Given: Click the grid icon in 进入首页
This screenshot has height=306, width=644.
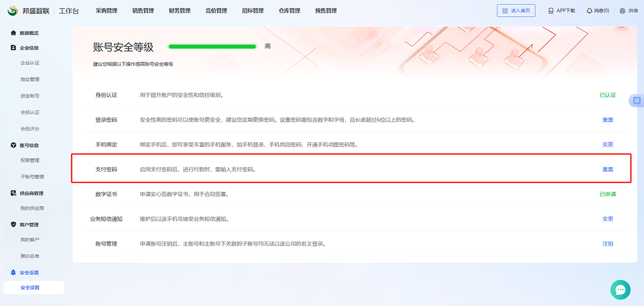Looking at the screenshot, I should point(505,11).
